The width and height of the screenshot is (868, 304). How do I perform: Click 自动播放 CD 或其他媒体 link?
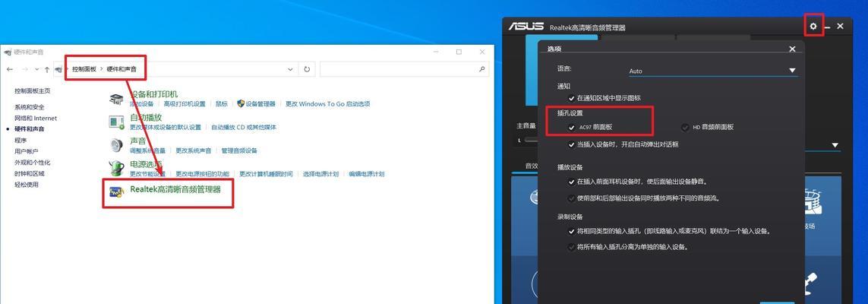[244, 128]
